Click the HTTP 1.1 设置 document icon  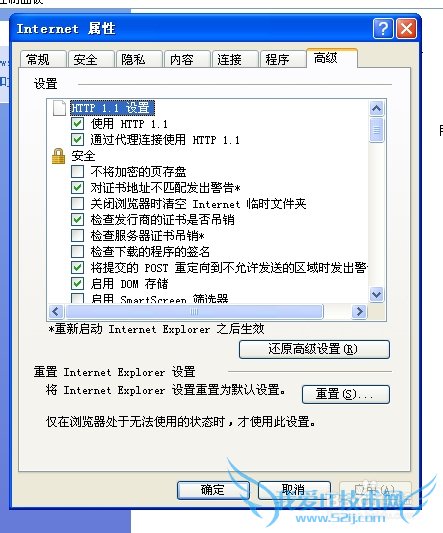pos(59,108)
